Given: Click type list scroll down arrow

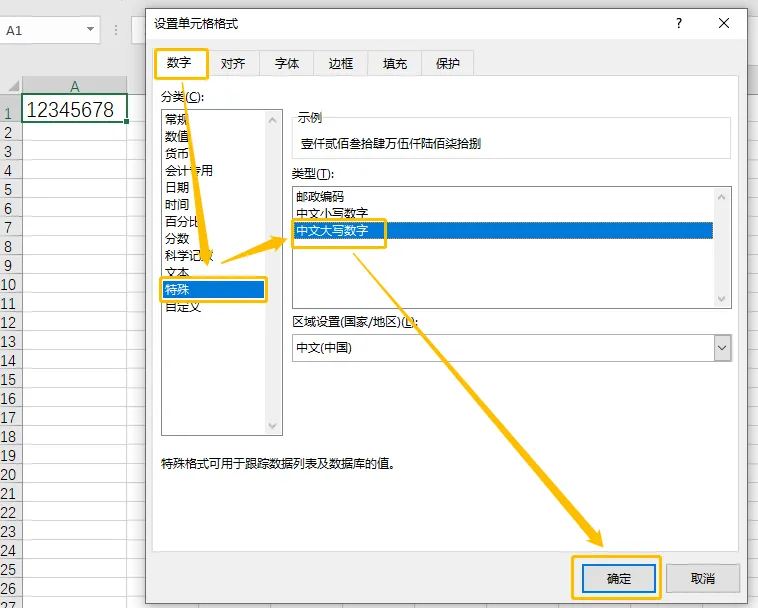Looking at the screenshot, I should point(722,299).
